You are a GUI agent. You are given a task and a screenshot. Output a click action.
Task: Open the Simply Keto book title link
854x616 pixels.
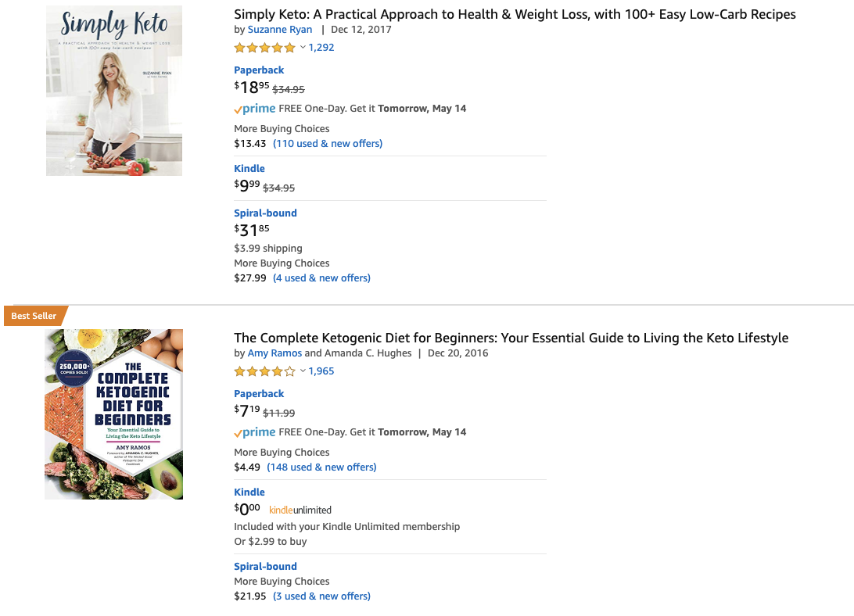[x=515, y=14]
